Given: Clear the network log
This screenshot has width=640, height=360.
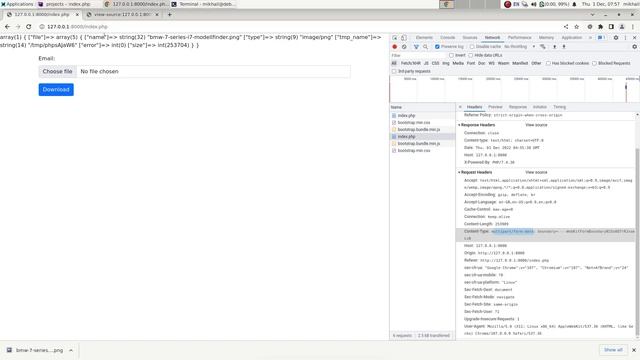Looking at the screenshot, I should click(x=404, y=47).
